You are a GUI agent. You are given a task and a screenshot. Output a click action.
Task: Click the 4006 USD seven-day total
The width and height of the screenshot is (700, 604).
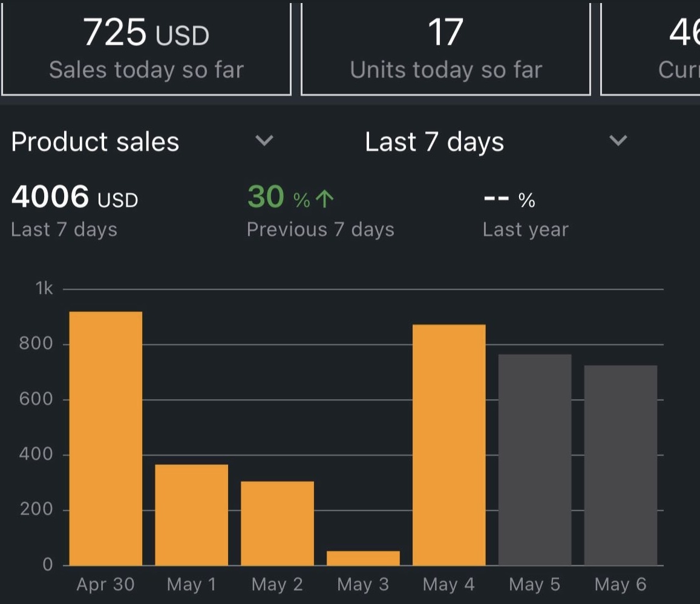(74, 198)
